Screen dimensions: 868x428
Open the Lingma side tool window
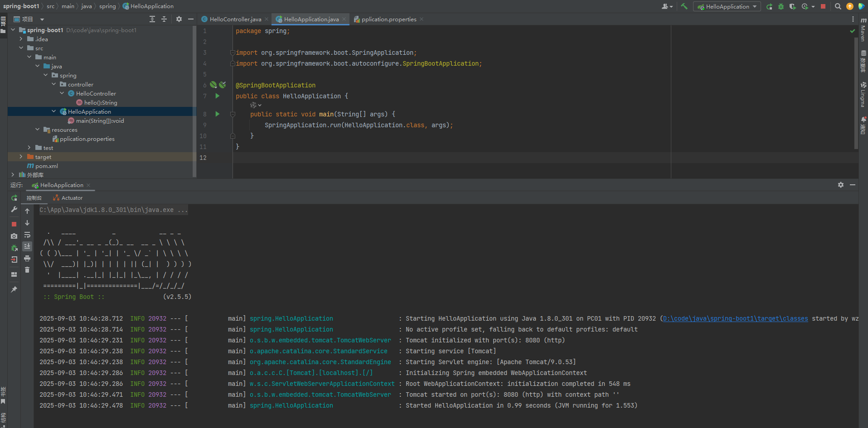click(x=863, y=94)
